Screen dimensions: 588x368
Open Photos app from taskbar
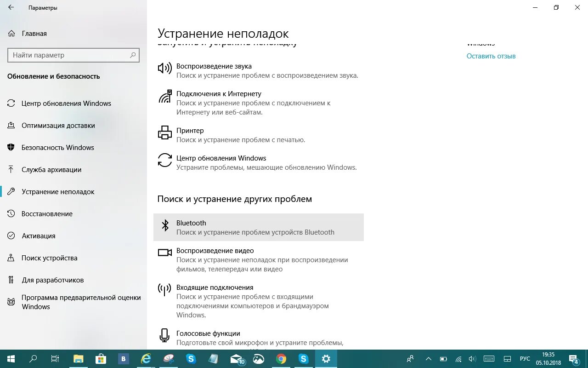pyautogui.click(x=259, y=359)
